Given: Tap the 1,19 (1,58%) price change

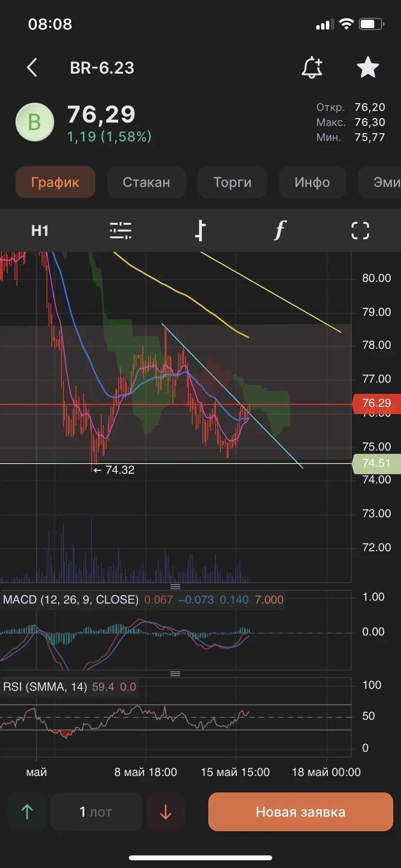Looking at the screenshot, I should pyautogui.click(x=109, y=137).
